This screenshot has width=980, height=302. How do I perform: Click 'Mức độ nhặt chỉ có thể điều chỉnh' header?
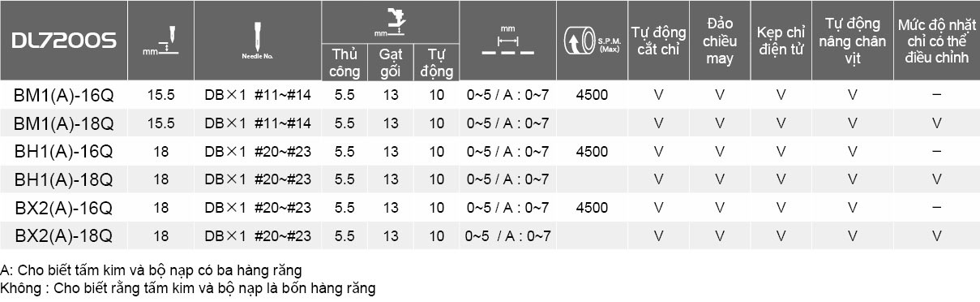tap(935, 41)
